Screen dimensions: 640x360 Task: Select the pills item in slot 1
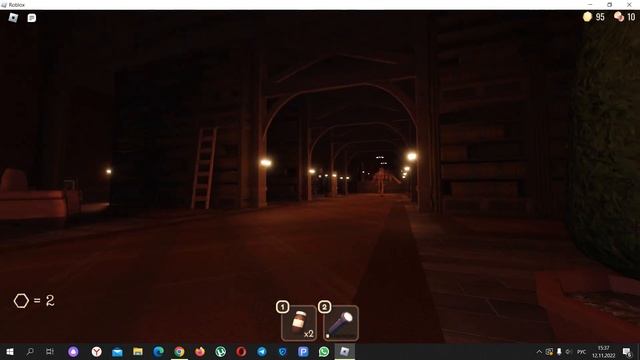point(299,323)
